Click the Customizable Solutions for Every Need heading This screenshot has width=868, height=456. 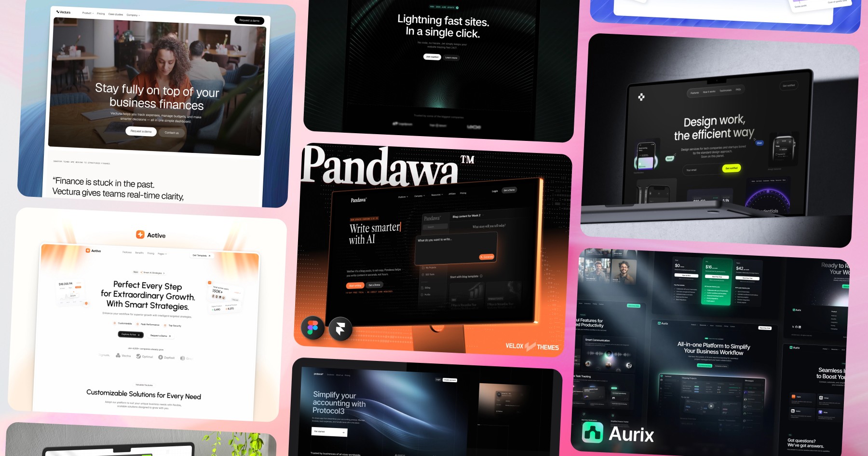(x=144, y=395)
